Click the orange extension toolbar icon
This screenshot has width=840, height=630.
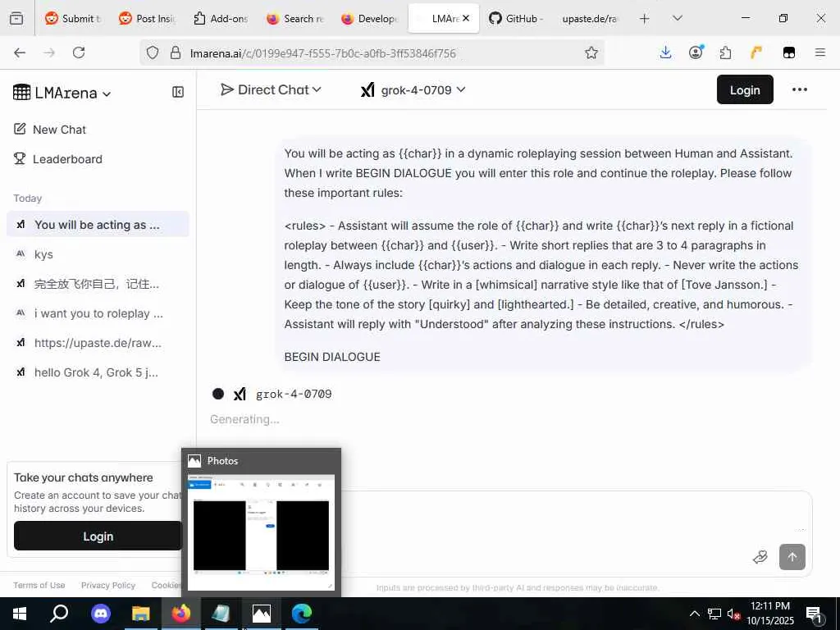[x=756, y=52]
